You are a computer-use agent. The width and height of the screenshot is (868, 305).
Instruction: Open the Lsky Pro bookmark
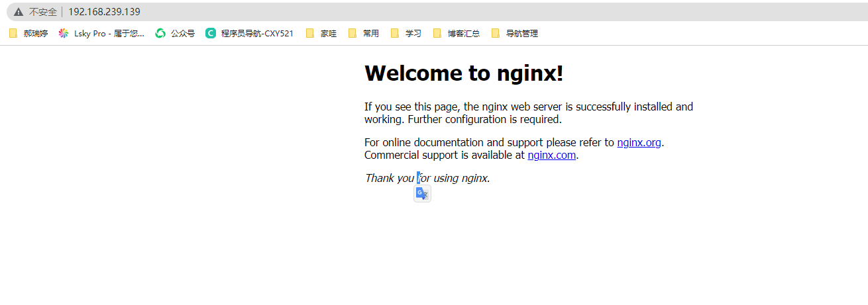point(101,33)
